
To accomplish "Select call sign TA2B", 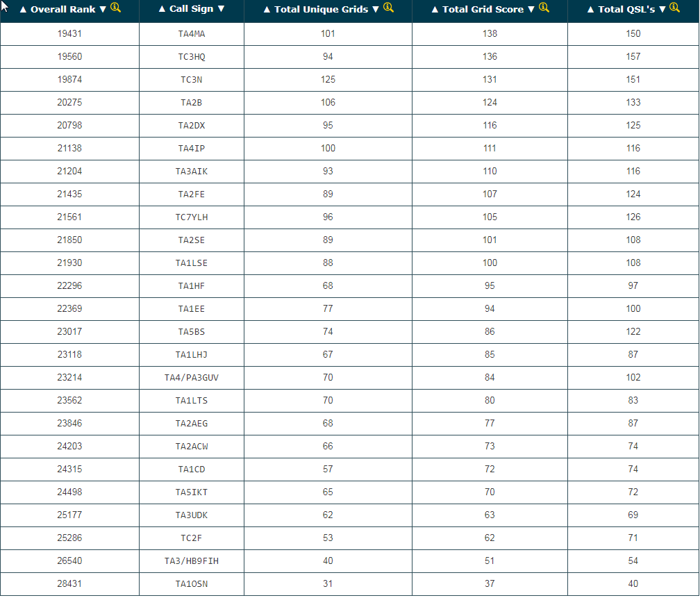I will (192, 103).
